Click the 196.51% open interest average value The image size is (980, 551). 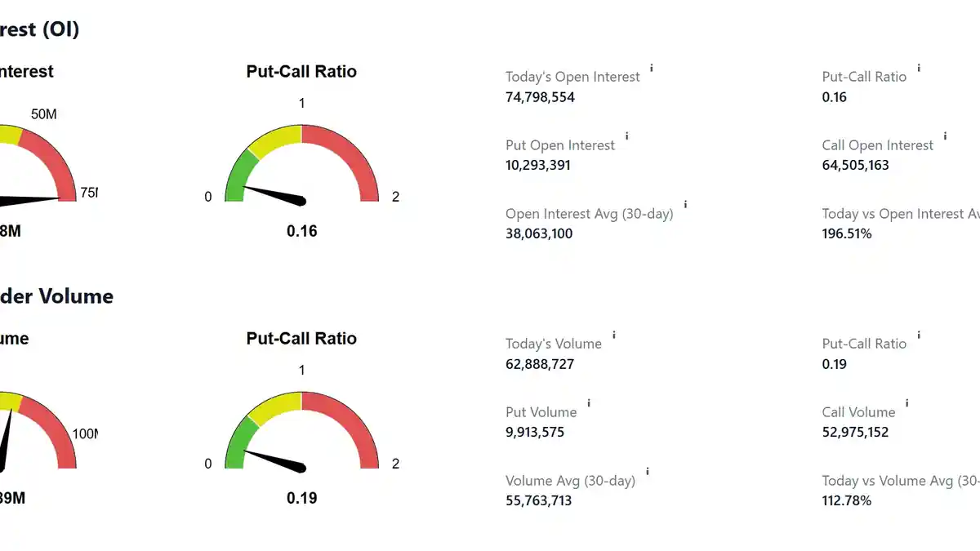[846, 233]
